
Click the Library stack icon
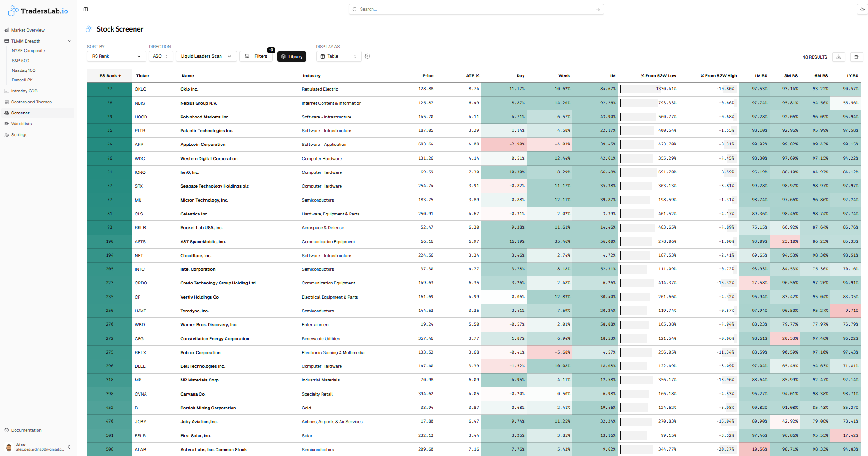284,57
